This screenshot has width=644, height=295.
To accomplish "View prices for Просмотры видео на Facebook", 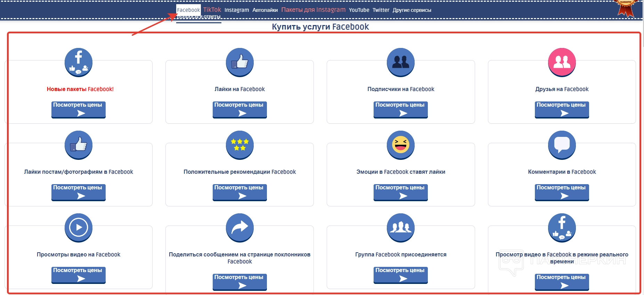I will pyautogui.click(x=79, y=275).
